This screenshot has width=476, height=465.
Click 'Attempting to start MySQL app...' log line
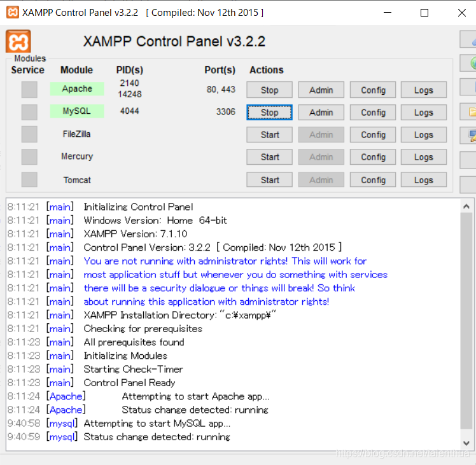coord(157,423)
